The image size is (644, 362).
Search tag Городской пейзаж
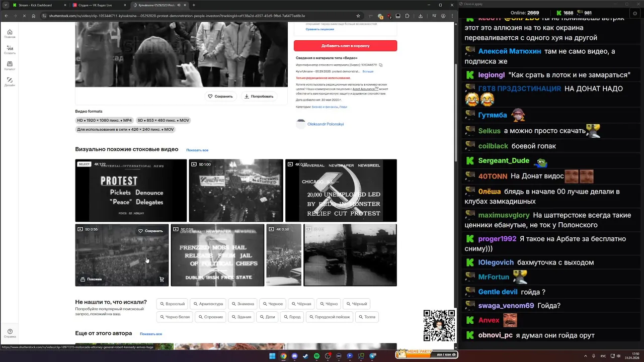click(330, 317)
